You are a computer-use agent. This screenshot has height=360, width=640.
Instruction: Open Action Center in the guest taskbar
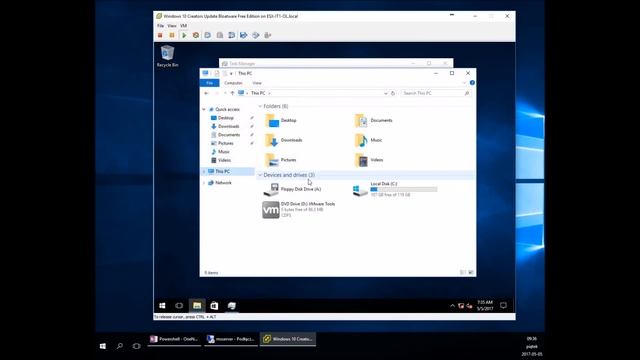click(x=503, y=306)
